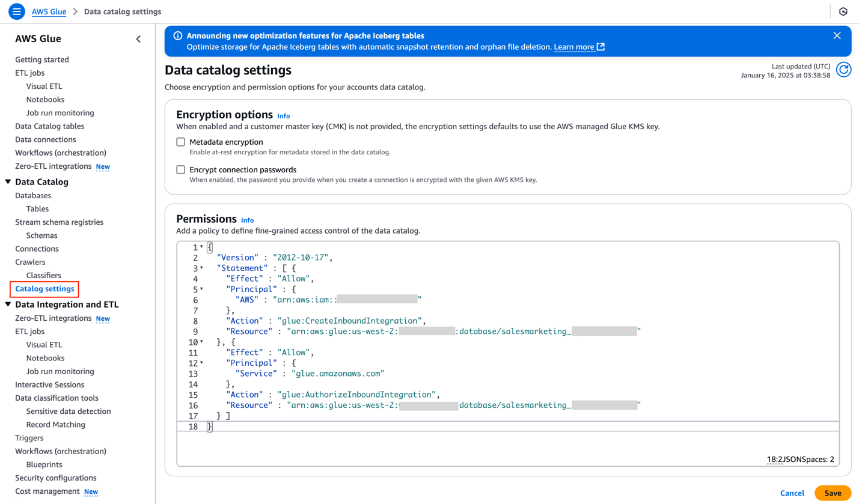Collapse the Data Catalog section
The height and width of the screenshot is (504, 859).
click(x=8, y=182)
